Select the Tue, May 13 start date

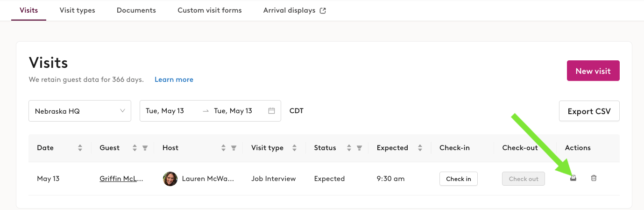click(x=165, y=111)
